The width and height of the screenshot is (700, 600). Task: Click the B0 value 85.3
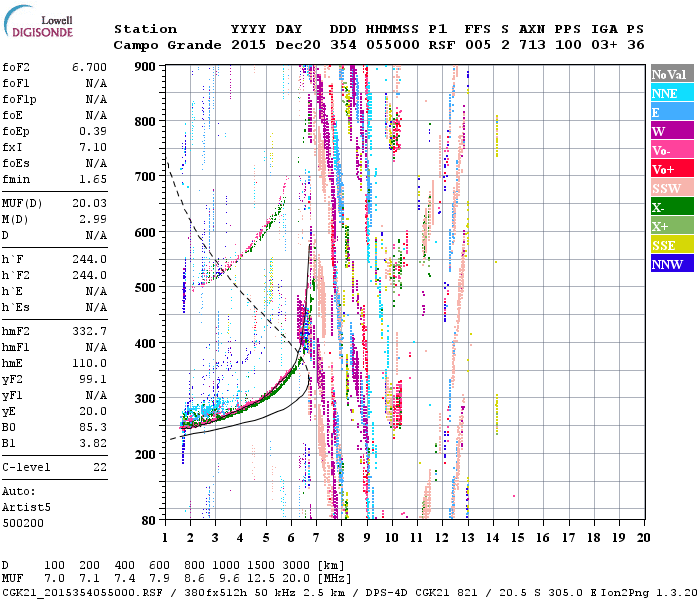coord(93,427)
